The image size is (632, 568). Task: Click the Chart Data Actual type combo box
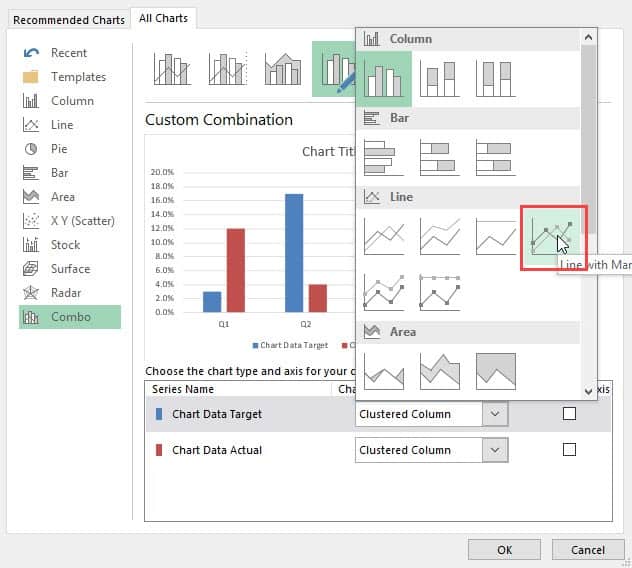[x=431, y=450]
